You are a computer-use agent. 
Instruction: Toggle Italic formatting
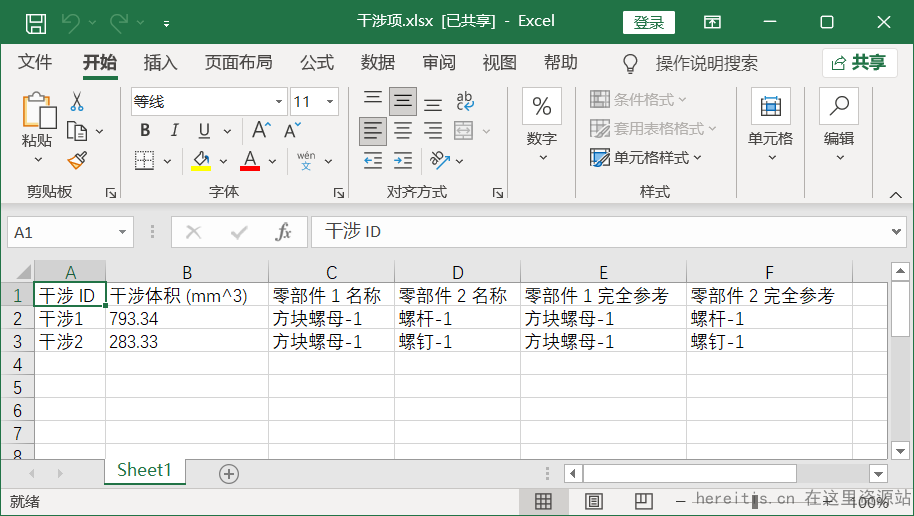174,131
